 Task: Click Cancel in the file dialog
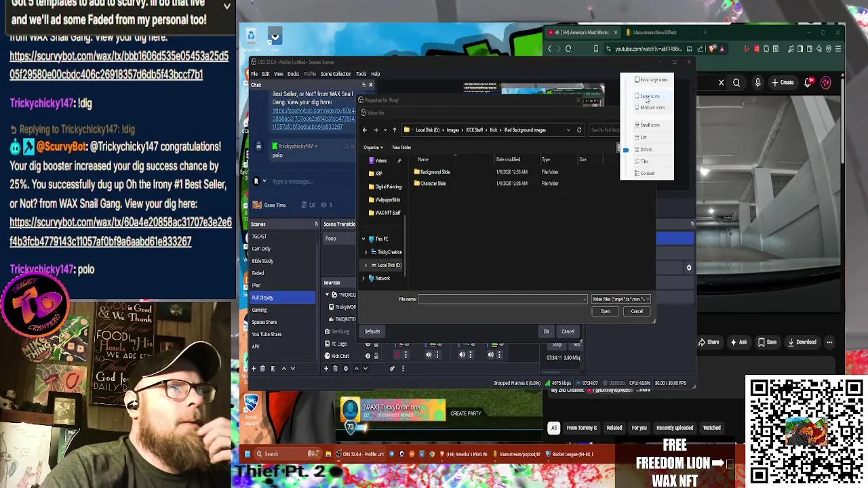(x=637, y=312)
